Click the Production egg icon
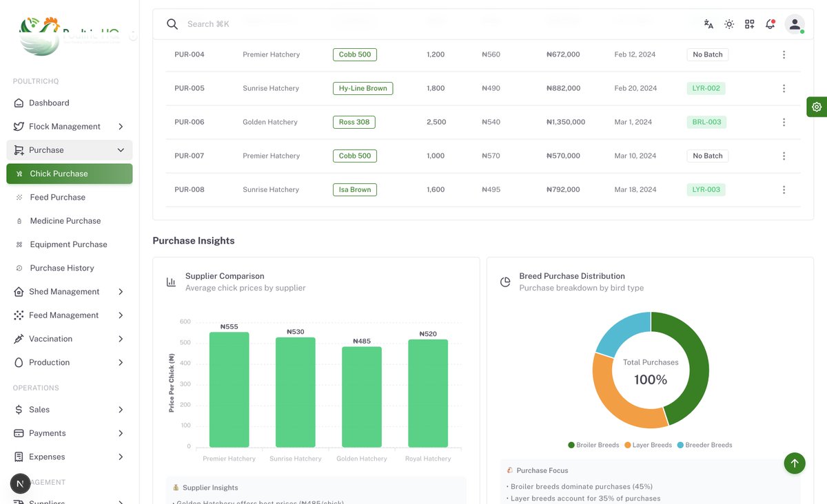The image size is (827, 504). point(19,362)
